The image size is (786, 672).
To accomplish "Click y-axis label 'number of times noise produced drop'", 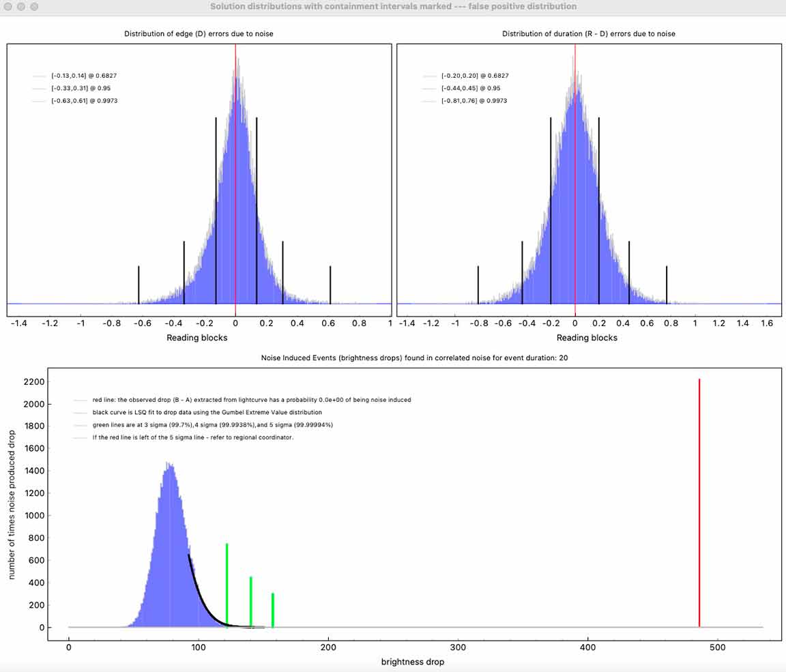I will pos(12,505).
